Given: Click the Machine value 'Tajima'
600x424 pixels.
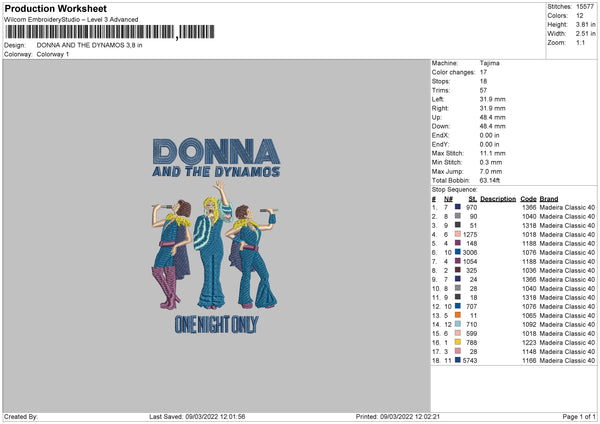Looking at the screenshot, I should (x=489, y=63).
